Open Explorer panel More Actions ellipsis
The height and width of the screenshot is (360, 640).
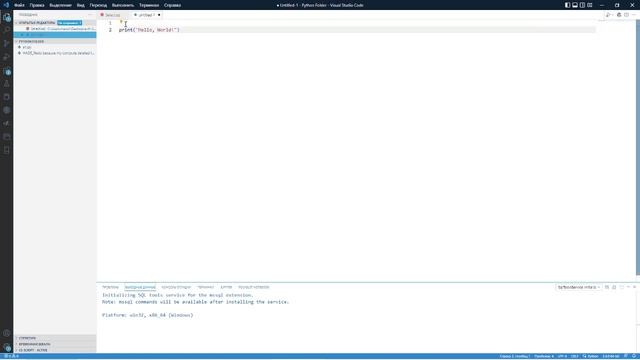90,15
